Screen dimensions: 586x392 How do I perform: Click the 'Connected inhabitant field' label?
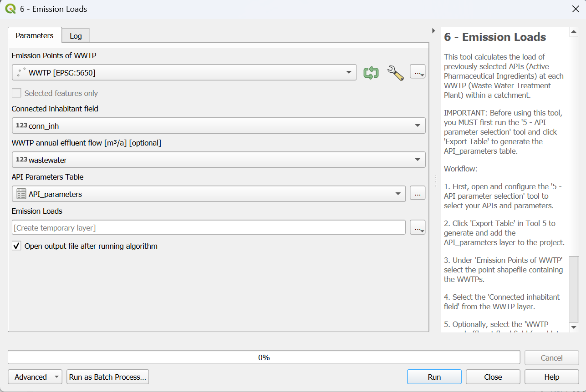55,109
